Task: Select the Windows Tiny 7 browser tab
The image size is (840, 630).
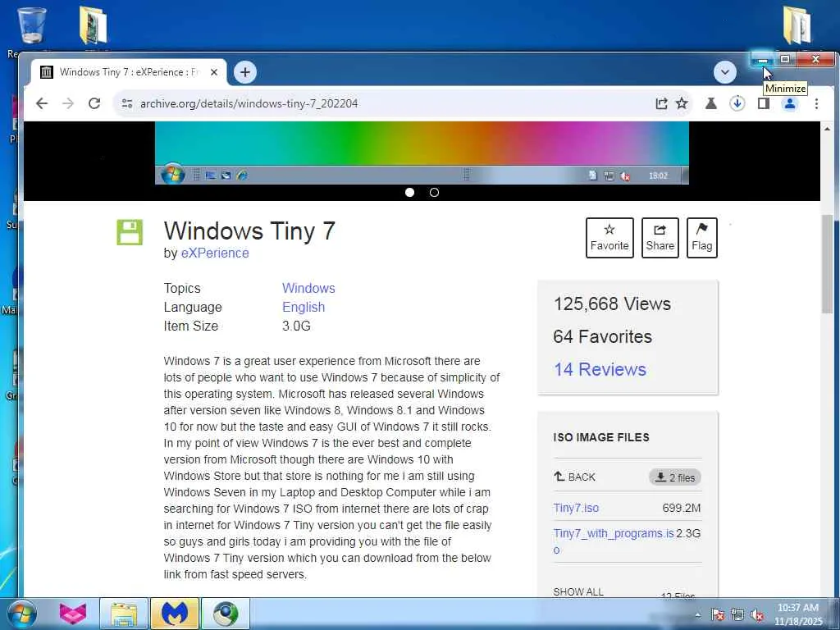Action: click(x=129, y=72)
